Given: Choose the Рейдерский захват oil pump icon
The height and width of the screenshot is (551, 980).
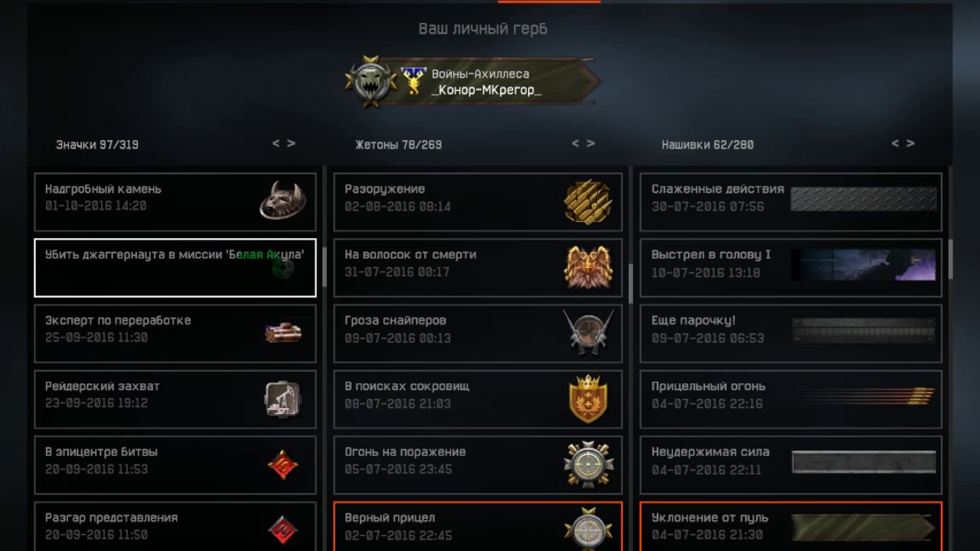Looking at the screenshot, I should 283,399.
